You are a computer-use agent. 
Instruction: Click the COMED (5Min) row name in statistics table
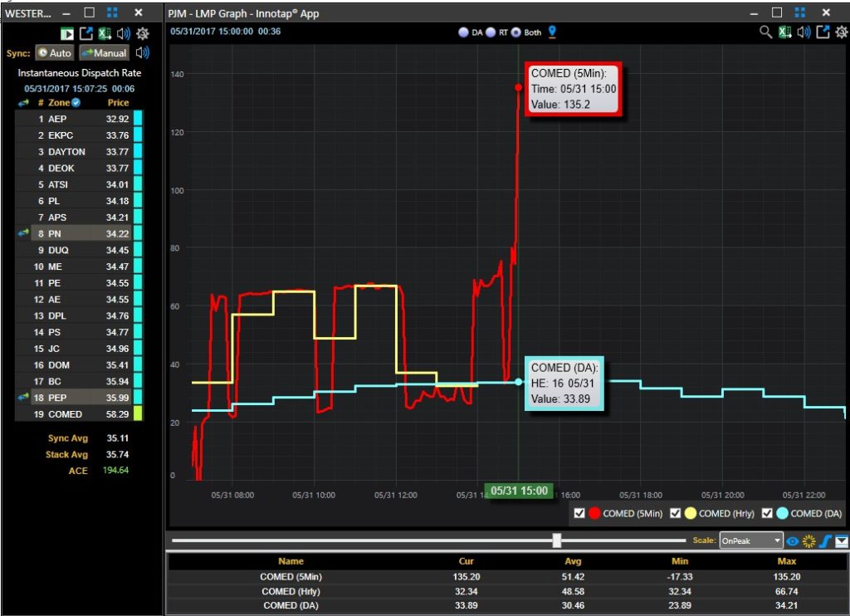291,576
